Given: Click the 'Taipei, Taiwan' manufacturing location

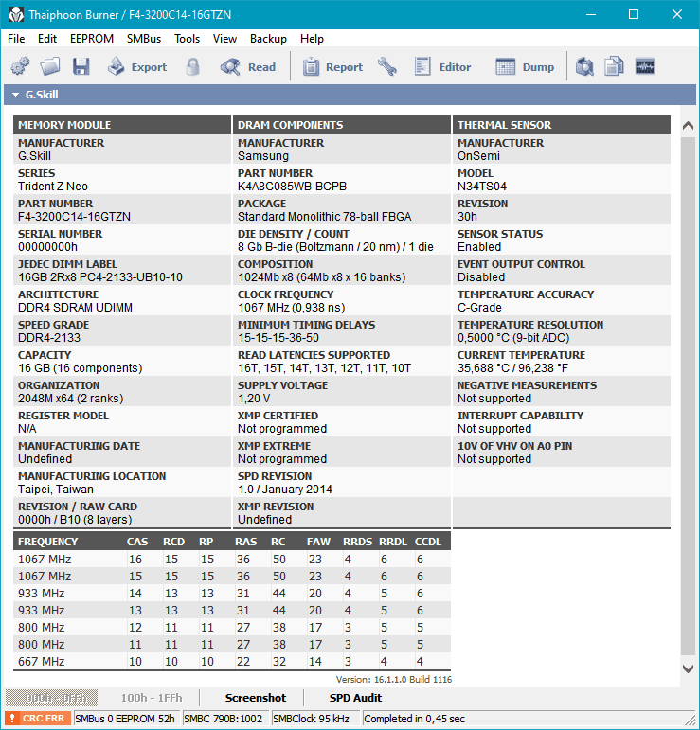Looking at the screenshot, I should coord(56,489).
